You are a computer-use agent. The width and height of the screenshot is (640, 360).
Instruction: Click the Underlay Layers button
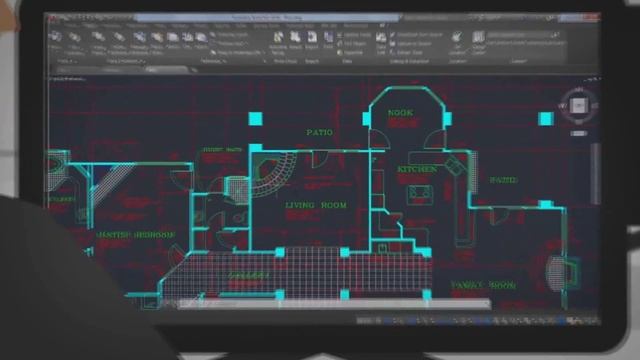(x=230, y=35)
